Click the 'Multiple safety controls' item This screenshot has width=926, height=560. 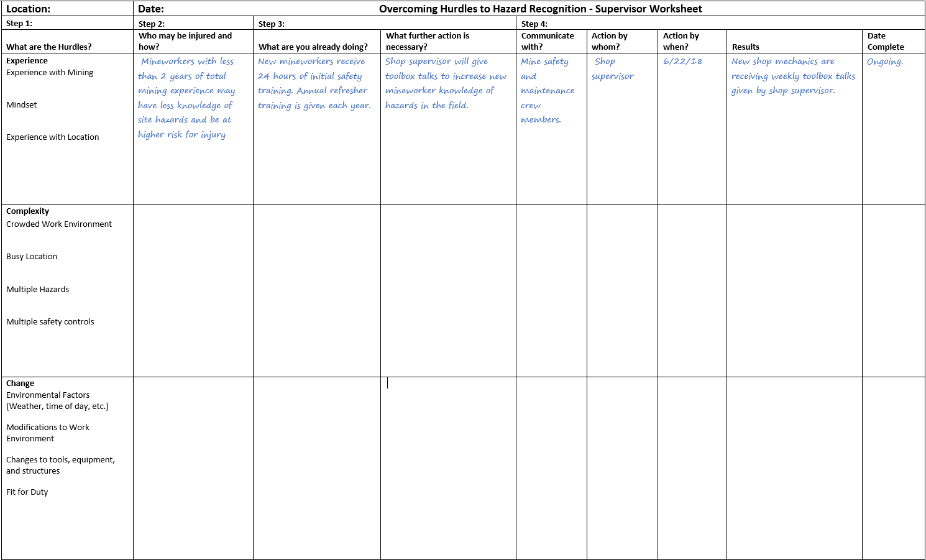(x=50, y=322)
